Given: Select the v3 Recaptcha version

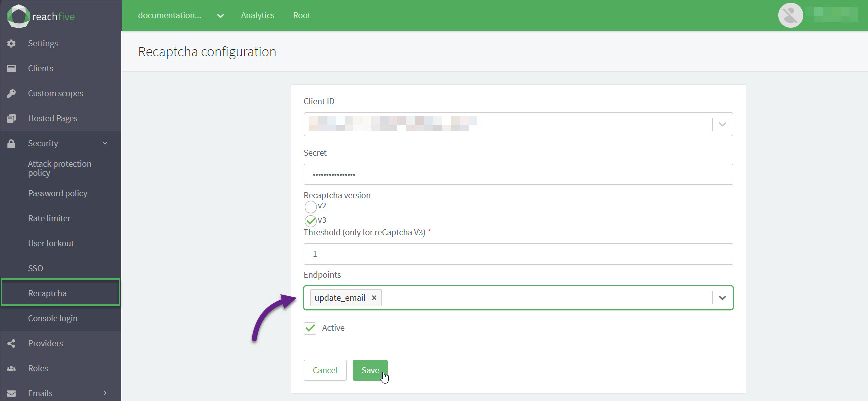Looking at the screenshot, I should (x=310, y=221).
